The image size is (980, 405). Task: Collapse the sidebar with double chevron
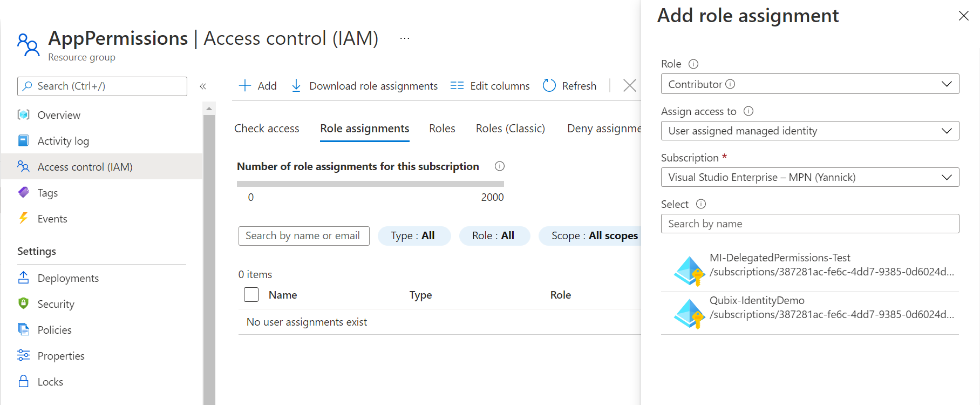pos(203,86)
